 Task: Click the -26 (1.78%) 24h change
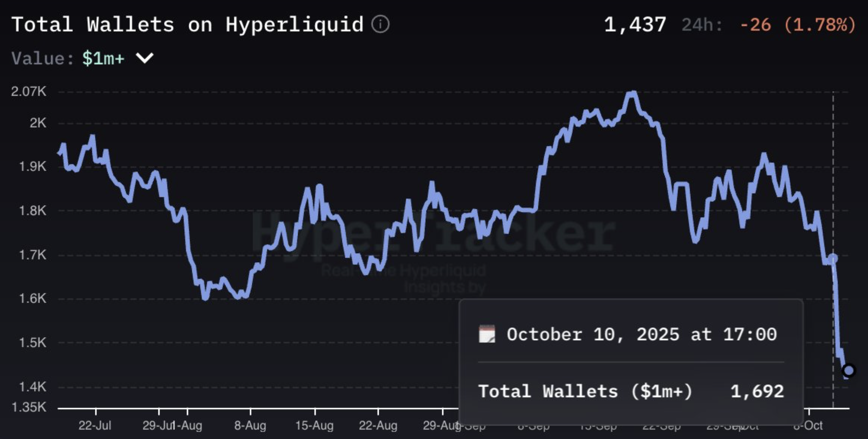click(x=797, y=25)
